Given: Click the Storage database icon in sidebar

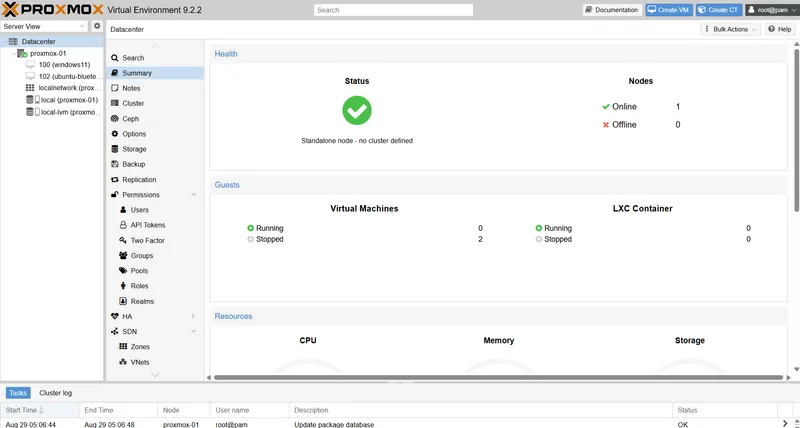Looking at the screenshot, I should pos(115,149).
